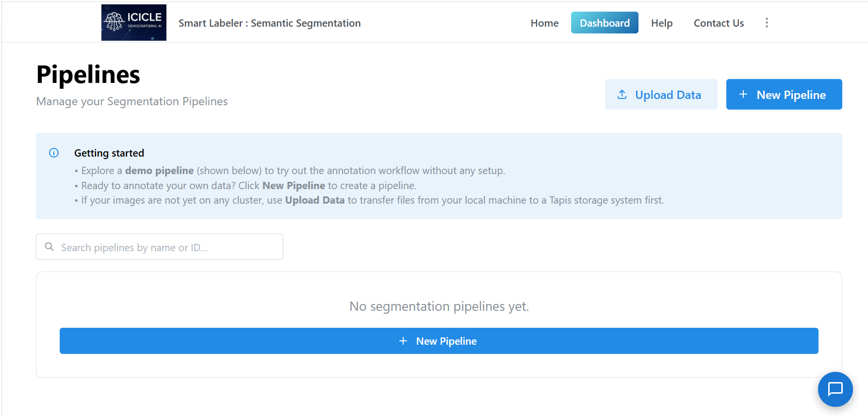Click the Pipelines page heading
The height and width of the screenshot is (416, 868).
click(88, 75)
